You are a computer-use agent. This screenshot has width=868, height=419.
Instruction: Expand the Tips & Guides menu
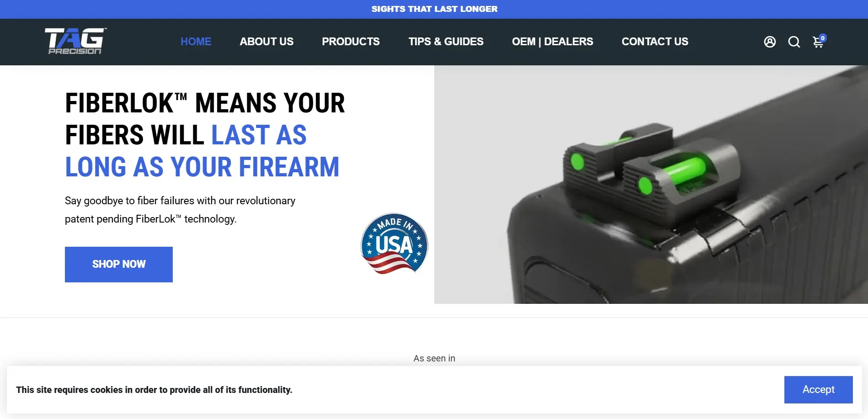pyautogui.click(x=446, y=42)
